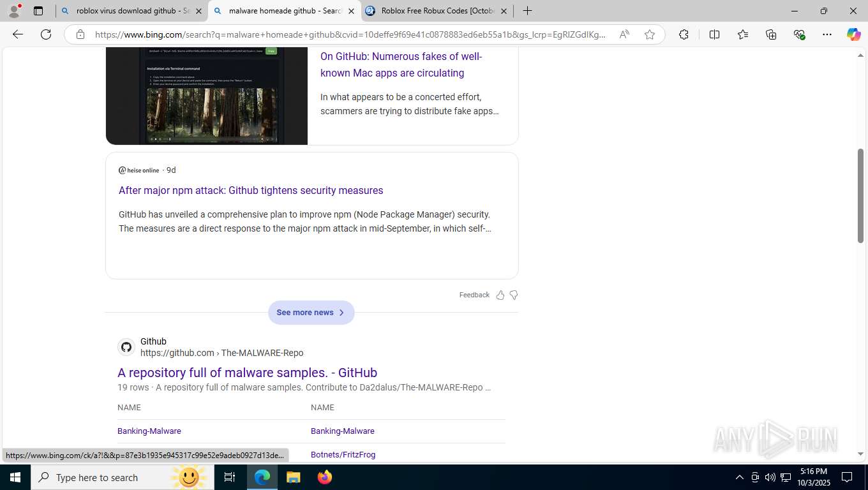The image size is (868, 490).
Task: Click the taskbar search box
Action: [x=121, y=477]
